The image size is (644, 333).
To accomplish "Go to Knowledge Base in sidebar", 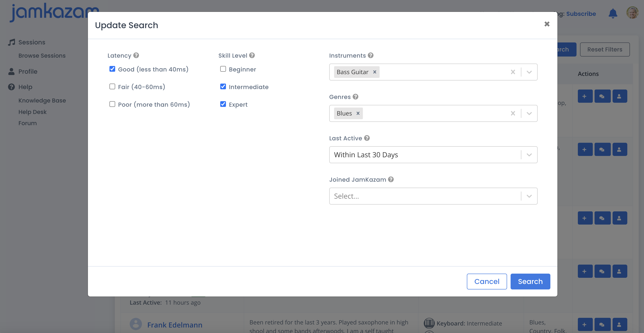I will coord(42,100).
